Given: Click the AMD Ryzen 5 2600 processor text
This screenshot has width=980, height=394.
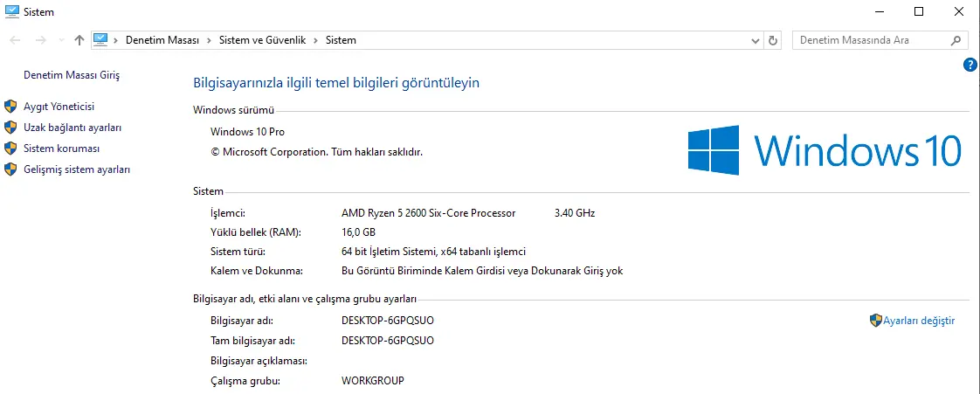Looking at the screenshot, I should tap(428, 213).
